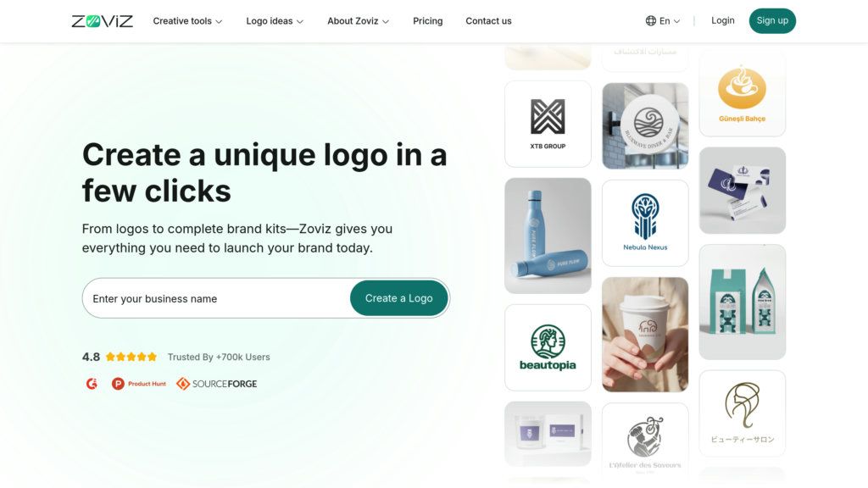Open the Güneşli Bahçe coffee logo card
Image resolution: width=868 pixels, height=488 pixels.
(742, 94)
